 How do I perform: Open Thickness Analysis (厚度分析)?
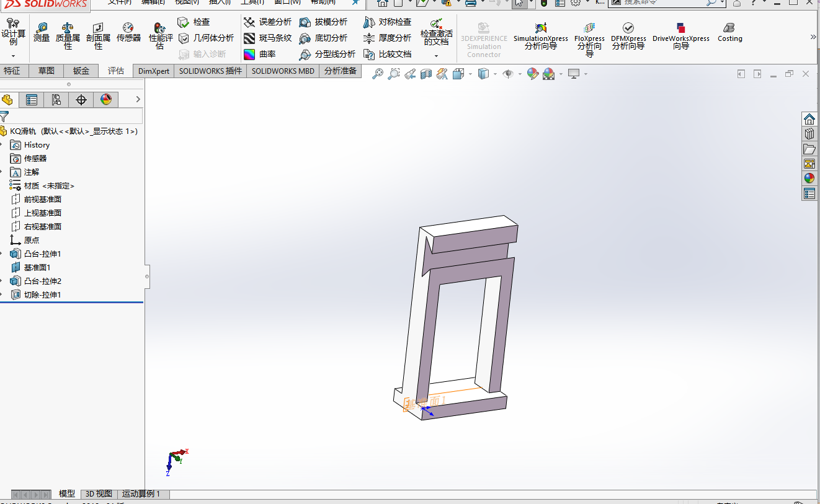click(387, 38)
